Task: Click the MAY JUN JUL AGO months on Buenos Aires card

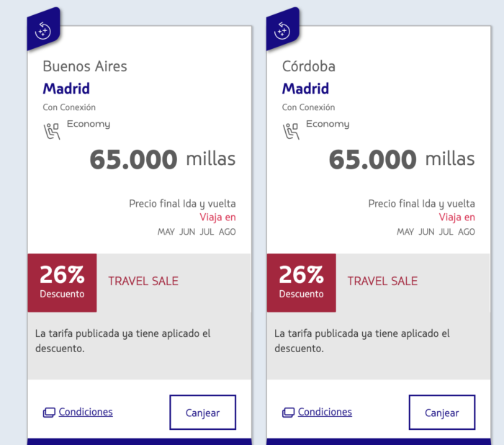Action: (197, 232)
